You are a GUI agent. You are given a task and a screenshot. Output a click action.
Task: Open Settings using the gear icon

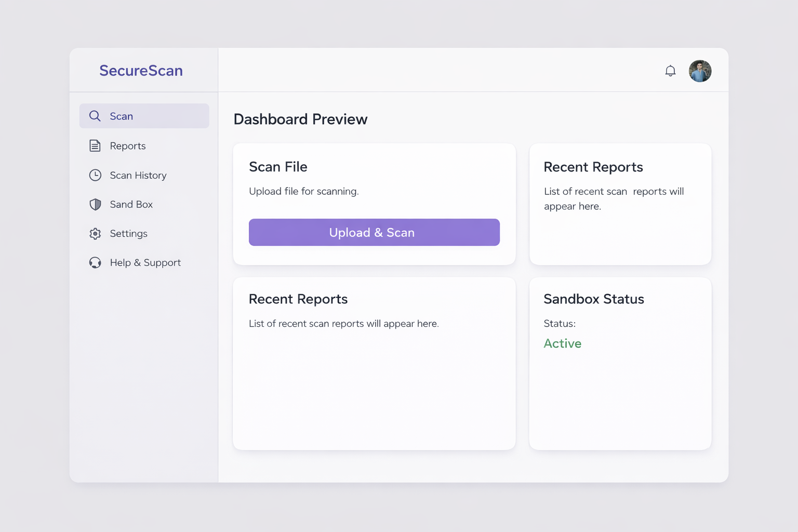95,233
